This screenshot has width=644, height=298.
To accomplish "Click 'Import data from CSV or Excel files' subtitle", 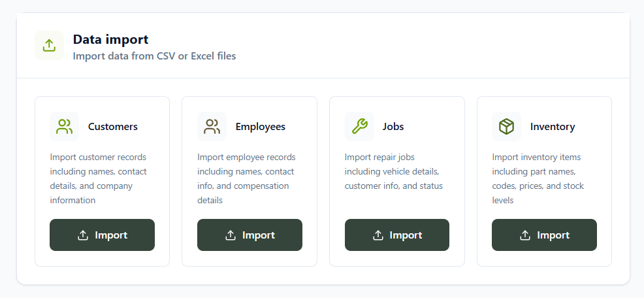I will [x=154, y=56].
